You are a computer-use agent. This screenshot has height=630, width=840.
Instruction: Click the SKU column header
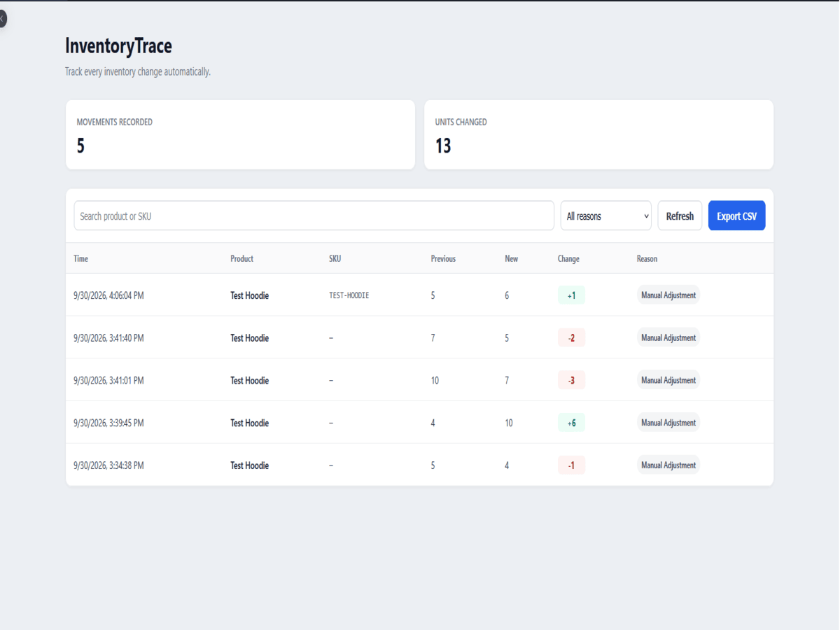pyautogui.click(x=335, y=258)
